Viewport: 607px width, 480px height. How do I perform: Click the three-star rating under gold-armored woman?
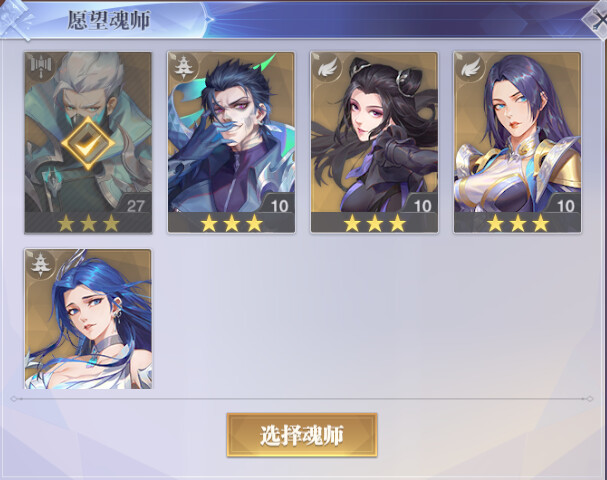[518, 223]
